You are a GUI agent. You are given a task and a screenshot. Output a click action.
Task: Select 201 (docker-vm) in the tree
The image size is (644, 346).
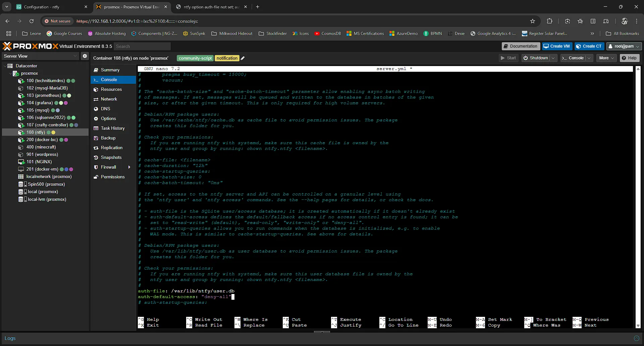click(x=42, y=169)
